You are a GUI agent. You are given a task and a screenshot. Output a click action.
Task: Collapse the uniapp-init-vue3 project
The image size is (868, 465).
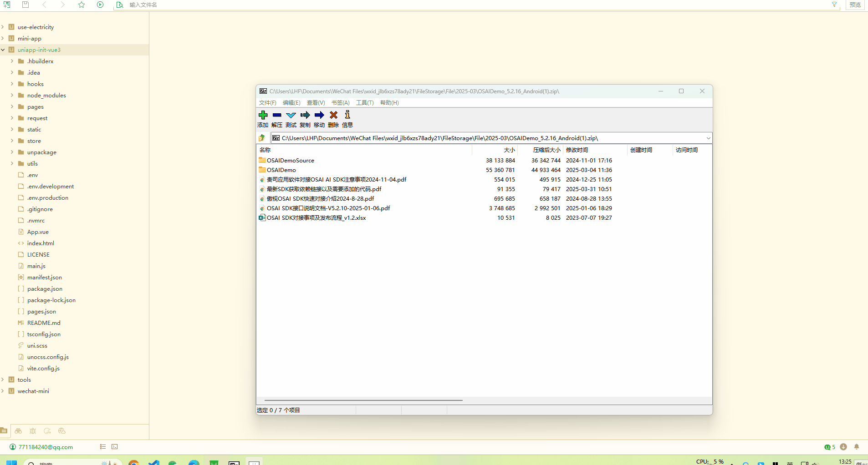[3, 50]
